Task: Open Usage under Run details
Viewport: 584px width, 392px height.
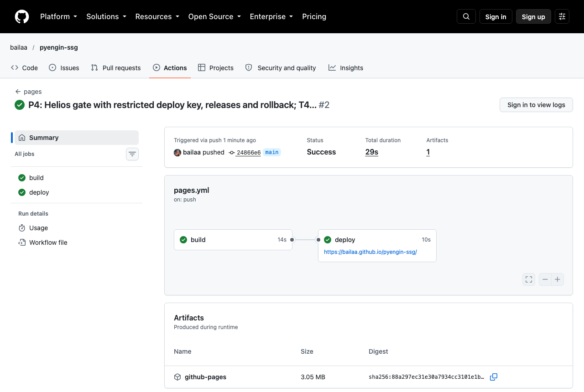Action: click(77, 228)
